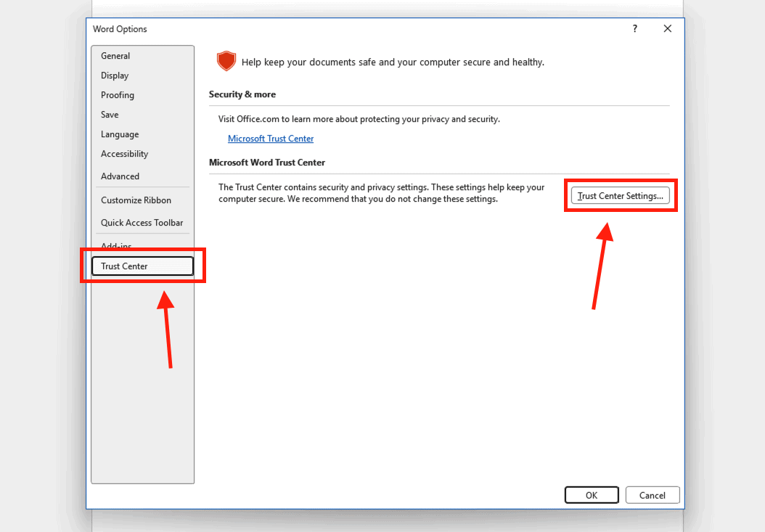Click the 'Help keep your documents safe' text
This screenshot has height=532, width=765.
[393, 62]
